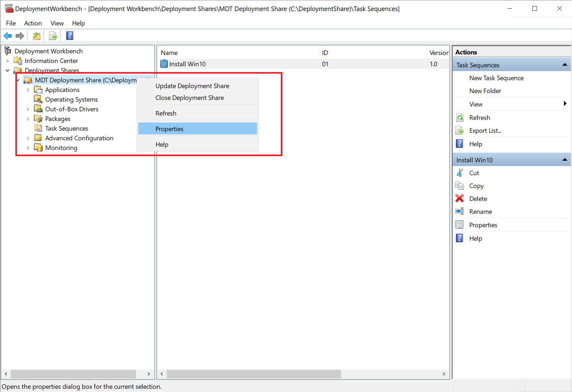
Task: Collapse the Install Win10 section in Actions
Action: coord(565,159)
